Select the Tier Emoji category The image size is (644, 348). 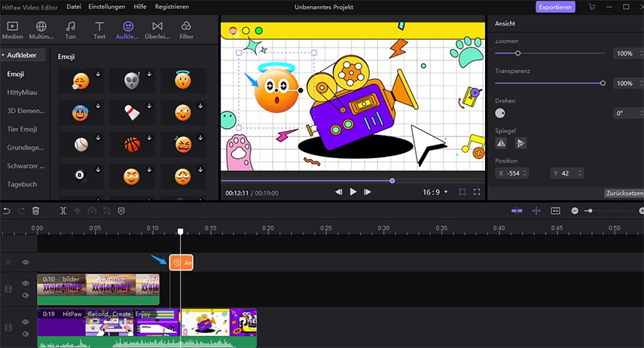(22, 129)
